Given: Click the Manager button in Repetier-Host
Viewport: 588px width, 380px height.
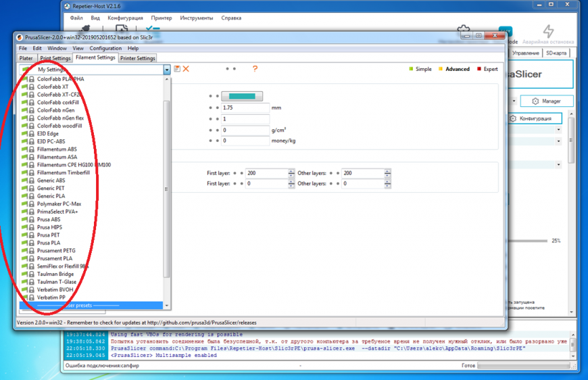Looking at the screenshot, I should click(x=547, y=101).
